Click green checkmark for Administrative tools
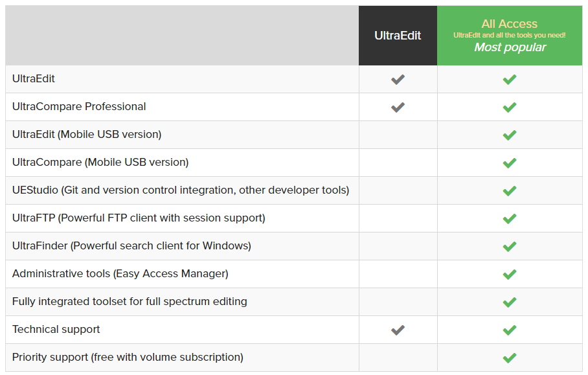The image size is (588, 375). click(x=510, y=275)
